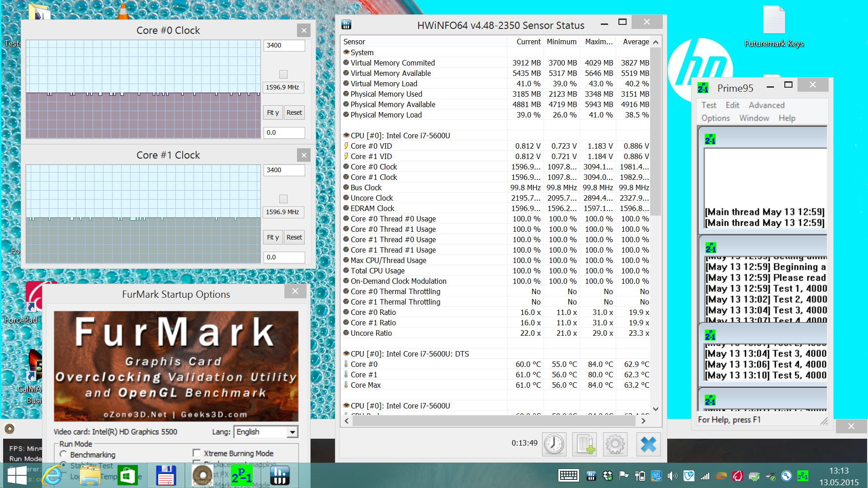Open HWiNFO sensor settings gear icon
This screenshot has width=868, height=488.
pyautogui.click(x=615, y=444)
